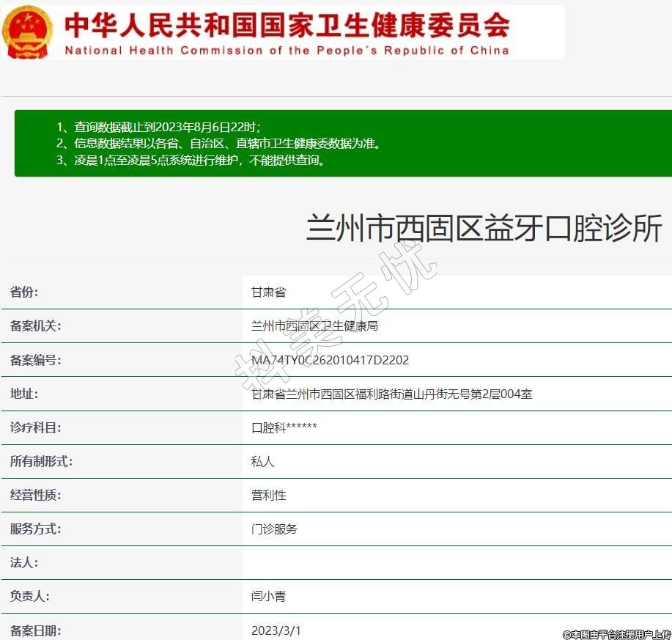
Task: Click the 中华人民共和国国家卫生健康委员会 header title
Action: pos(287,25)
